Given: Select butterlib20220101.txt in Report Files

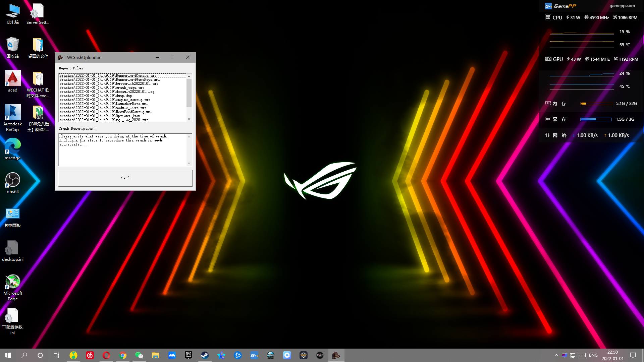Looking at the screenshot, I should tap(122, 83).
